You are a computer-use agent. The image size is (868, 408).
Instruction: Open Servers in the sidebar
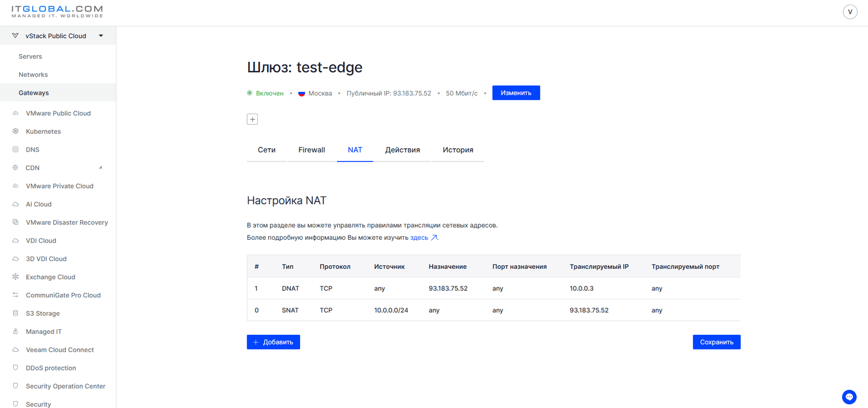tap(30, 56)
